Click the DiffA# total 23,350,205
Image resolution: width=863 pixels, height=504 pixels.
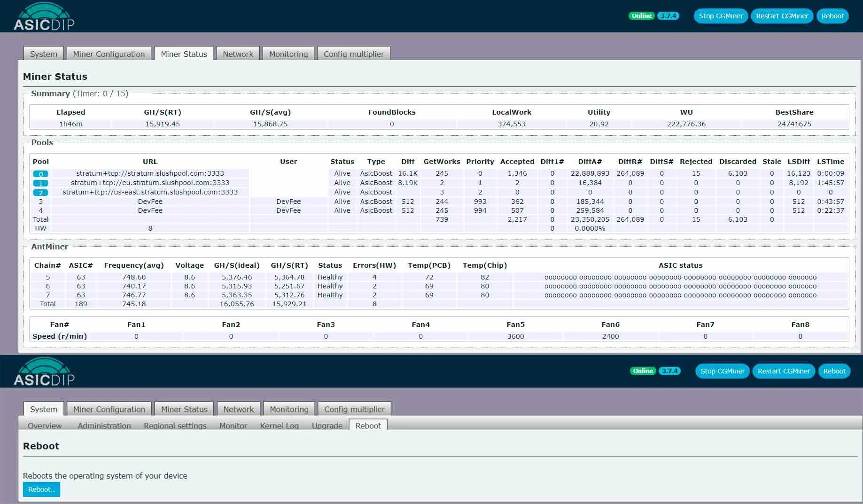click(x=590, y=219)
